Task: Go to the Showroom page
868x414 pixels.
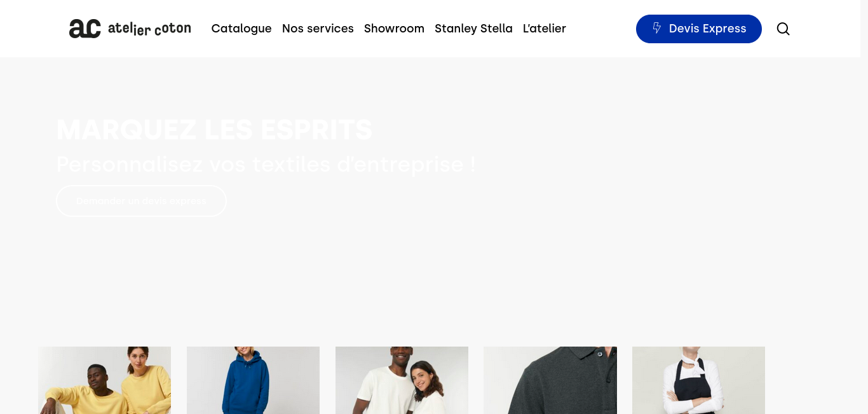Action: (394, 29)
